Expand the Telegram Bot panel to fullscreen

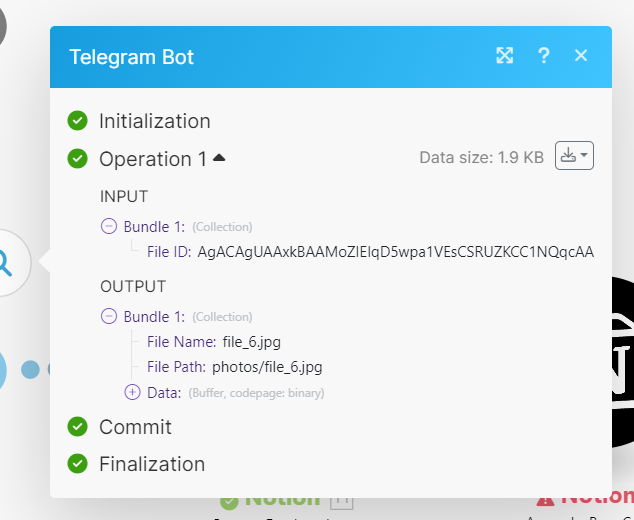(505, 56)
